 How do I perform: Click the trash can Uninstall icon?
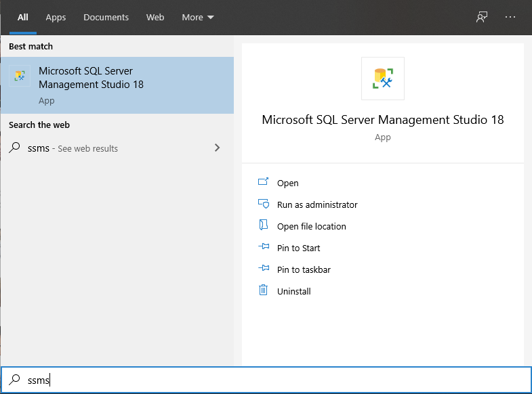(264, 290)
